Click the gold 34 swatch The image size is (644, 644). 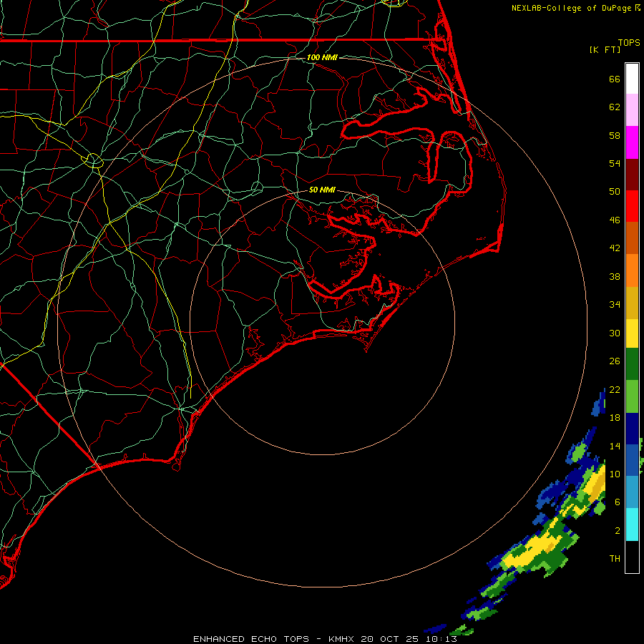[632, 302]
